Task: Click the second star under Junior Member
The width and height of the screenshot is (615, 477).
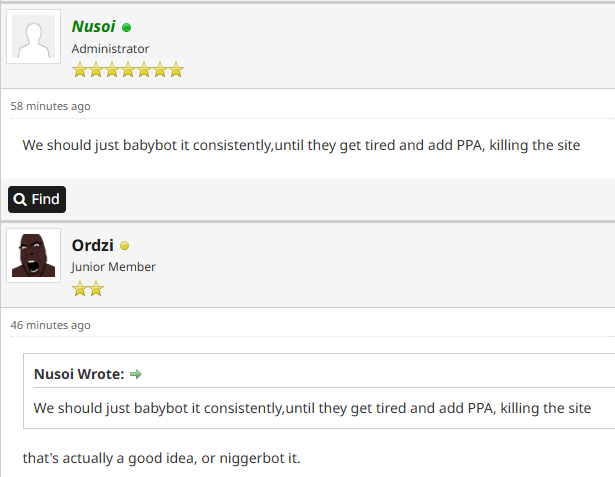Action: [96, 289]
